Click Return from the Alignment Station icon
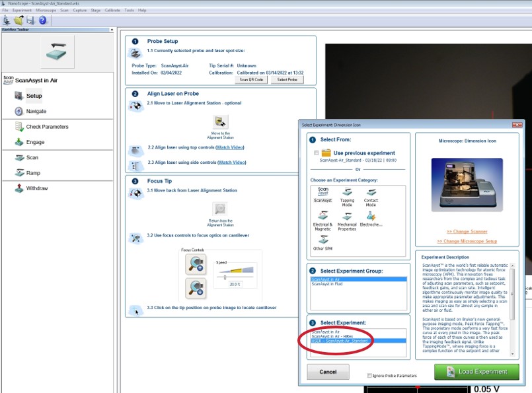532x393 pixels. point(220,209)
